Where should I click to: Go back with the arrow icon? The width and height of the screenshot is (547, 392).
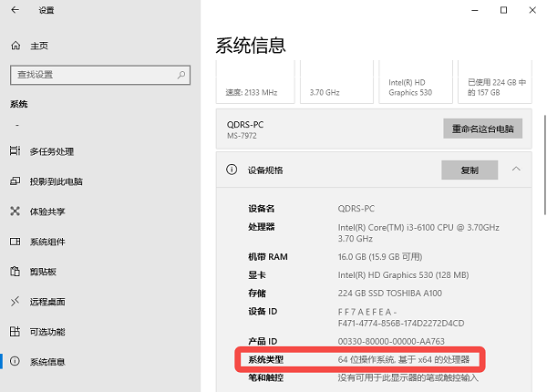click(15, 10)
